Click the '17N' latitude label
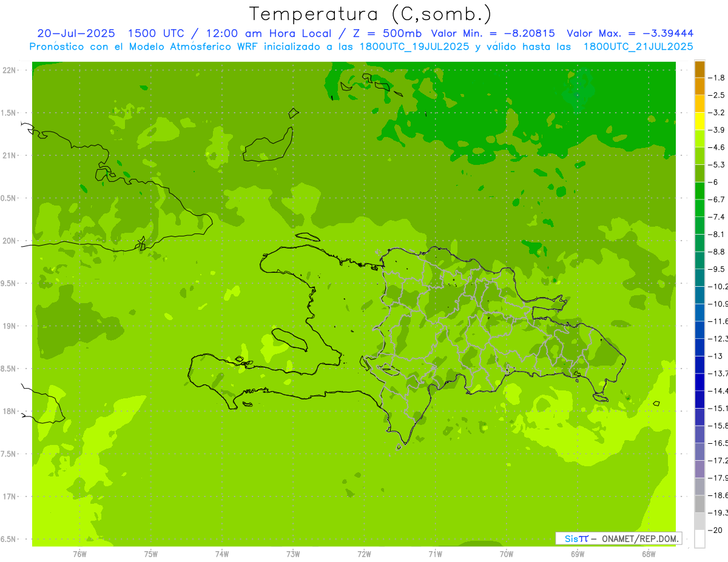This screenshot has height=562, width=728. pyautogui.click(x=8, y=497)
